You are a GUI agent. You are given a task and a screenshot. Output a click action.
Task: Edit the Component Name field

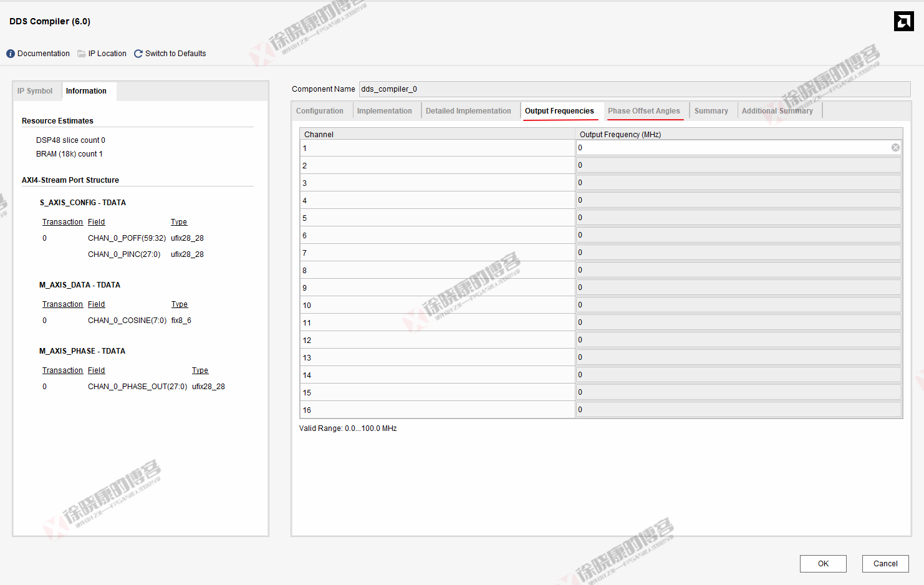(x=633, y=89)
